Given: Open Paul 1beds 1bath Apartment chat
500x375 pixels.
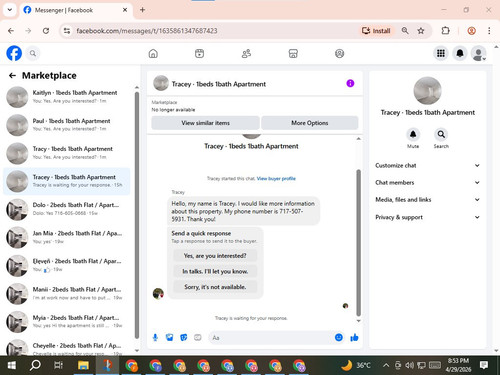Looking at the screenshot, I should tap(67, 125).
